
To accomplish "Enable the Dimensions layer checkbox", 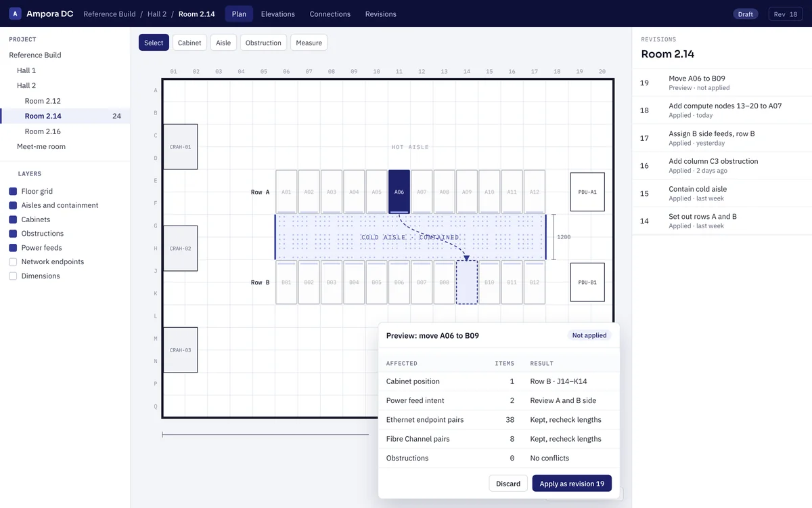I will (13, 276).
